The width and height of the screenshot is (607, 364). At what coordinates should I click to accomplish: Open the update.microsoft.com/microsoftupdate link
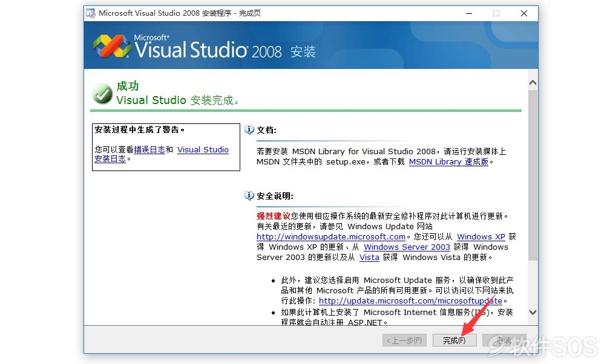click(410, 301)
